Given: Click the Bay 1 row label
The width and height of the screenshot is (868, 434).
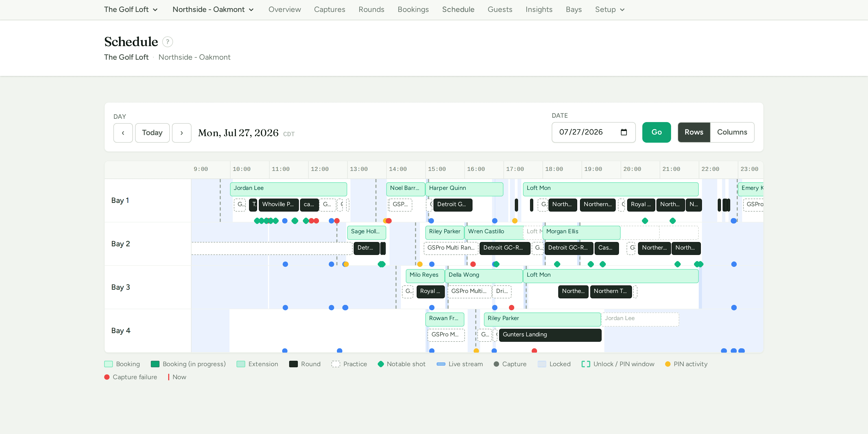Looking at the screenshot, I should coord(120,200).
